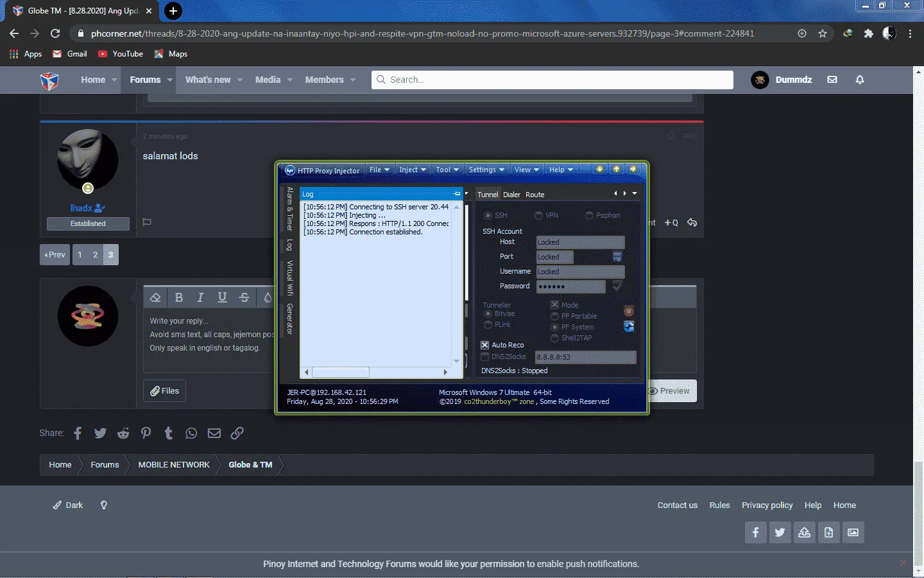Viewport: 924px width, 578px height.
Task: Select the SSH radio button
Action: tap(488, 215)
